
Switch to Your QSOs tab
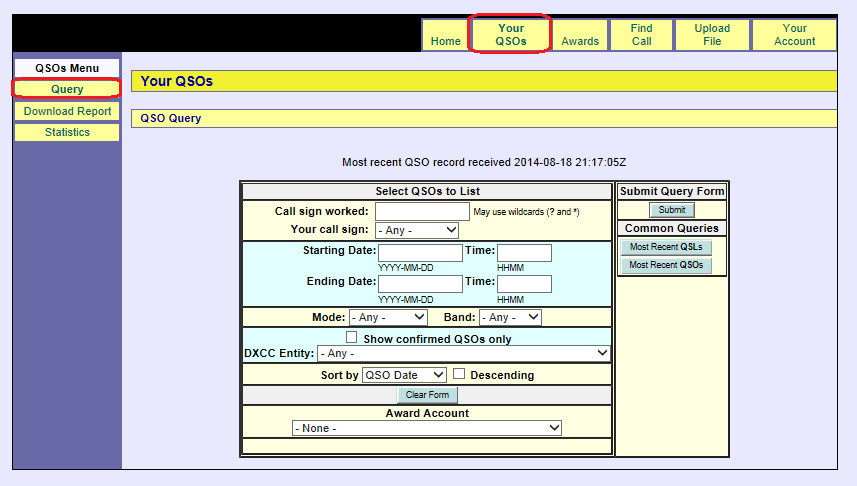click(x=510, y=35)
